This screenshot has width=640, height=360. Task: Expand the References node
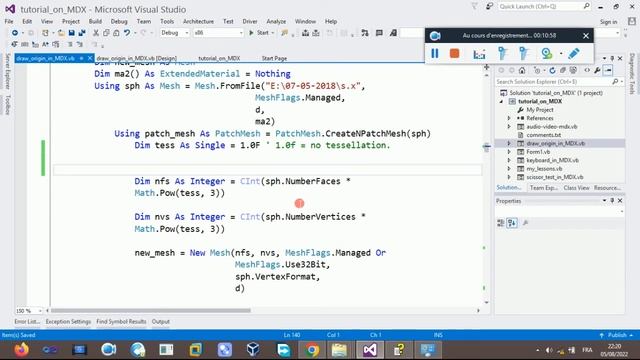(509, 118)
